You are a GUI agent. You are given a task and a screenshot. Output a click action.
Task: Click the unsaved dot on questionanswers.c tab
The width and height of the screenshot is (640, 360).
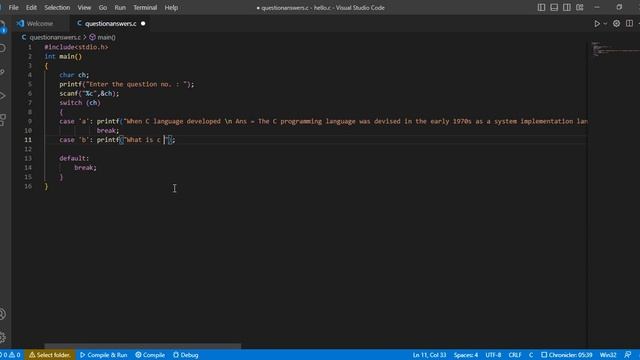coord(143,24)
